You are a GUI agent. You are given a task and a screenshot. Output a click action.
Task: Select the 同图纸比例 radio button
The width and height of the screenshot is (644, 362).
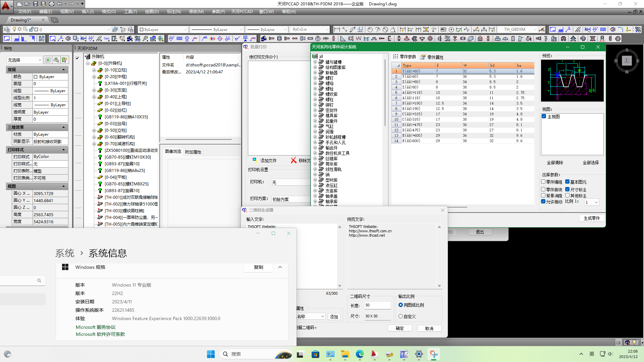[400, 305]
